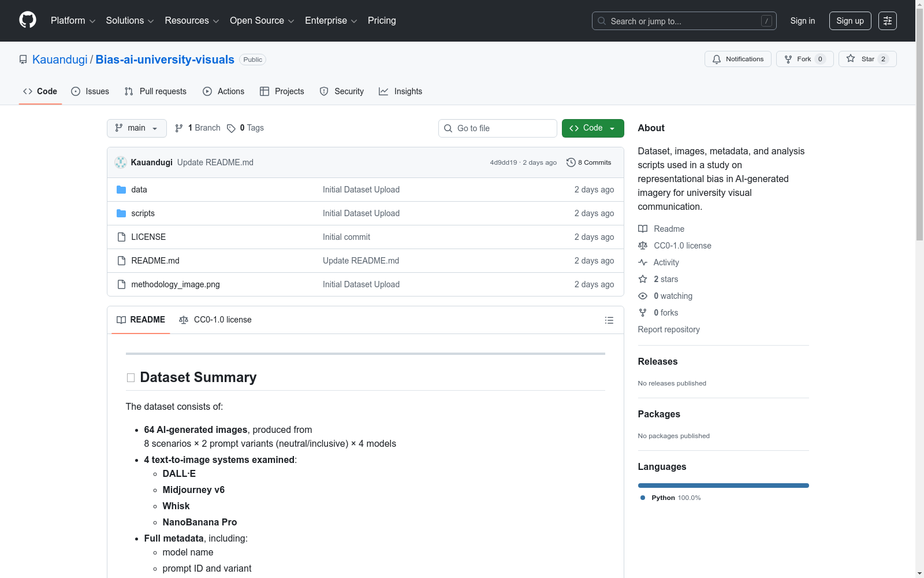Click the data folder icon
This screenshot has height=578, width=924.
pyautogui.click(x=121, y=190)
